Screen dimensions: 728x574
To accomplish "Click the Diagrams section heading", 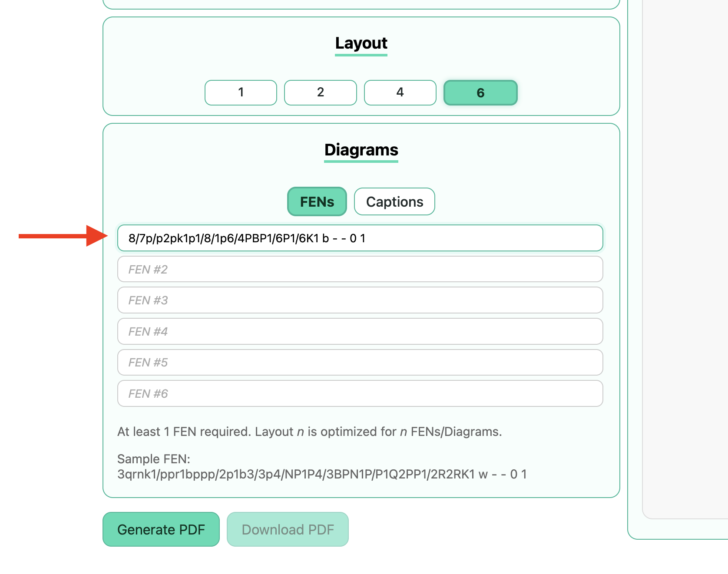I will coord(361,150).
